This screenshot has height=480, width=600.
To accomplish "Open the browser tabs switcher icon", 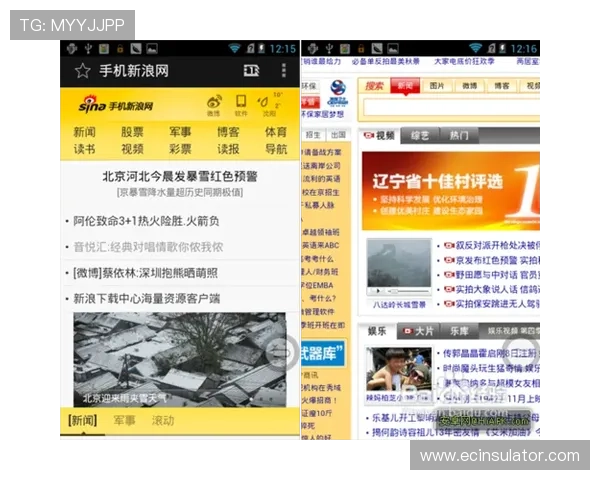I will coord(251,70).
